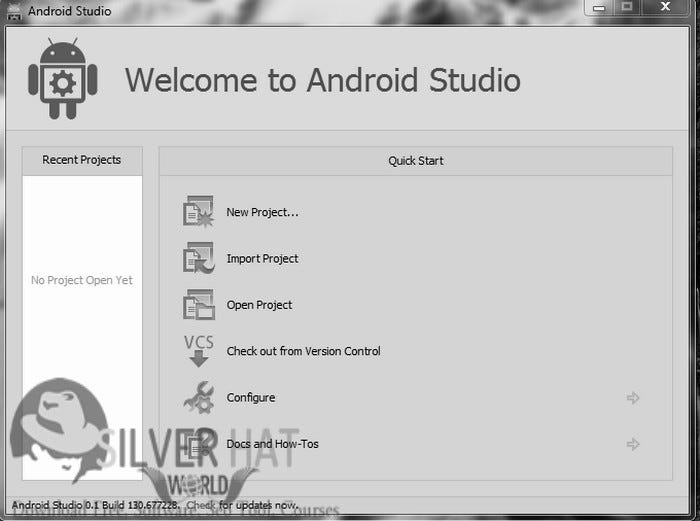Choose Import Project label
The width and height of the screenshot is (700, 521).
pyautogui.click(x=262, y=258)
